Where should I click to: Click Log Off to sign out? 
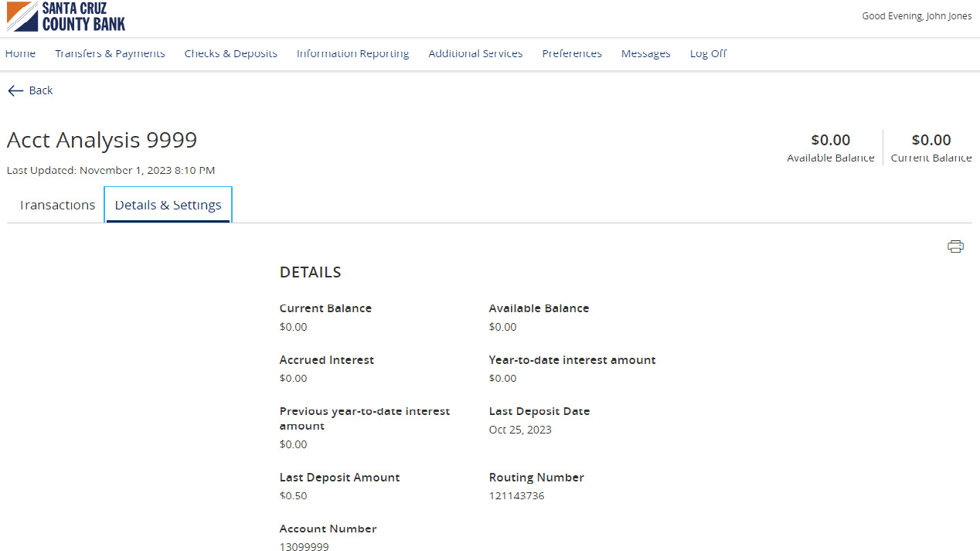coord(708,53)
